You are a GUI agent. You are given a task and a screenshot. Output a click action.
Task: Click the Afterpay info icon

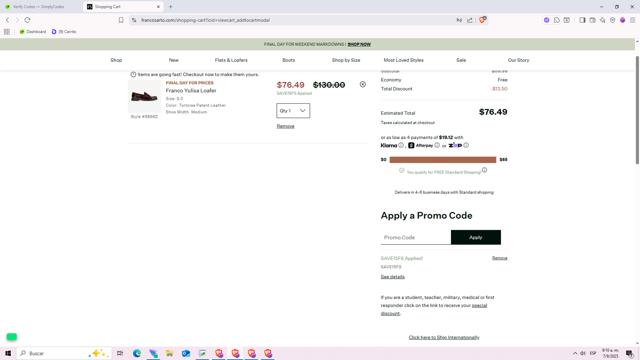click(437, 145)
